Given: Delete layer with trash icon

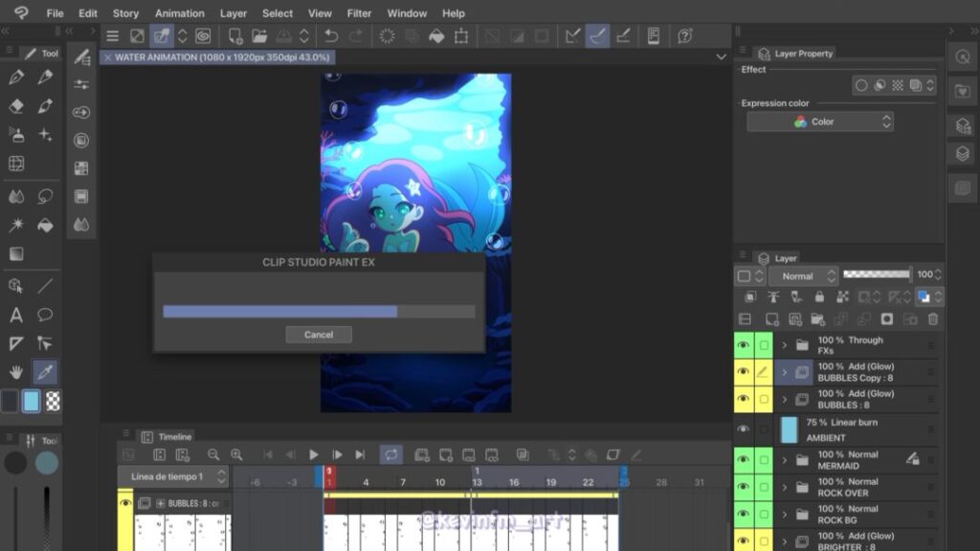Looking at the screenshot, I should click(x=933, y=320).
